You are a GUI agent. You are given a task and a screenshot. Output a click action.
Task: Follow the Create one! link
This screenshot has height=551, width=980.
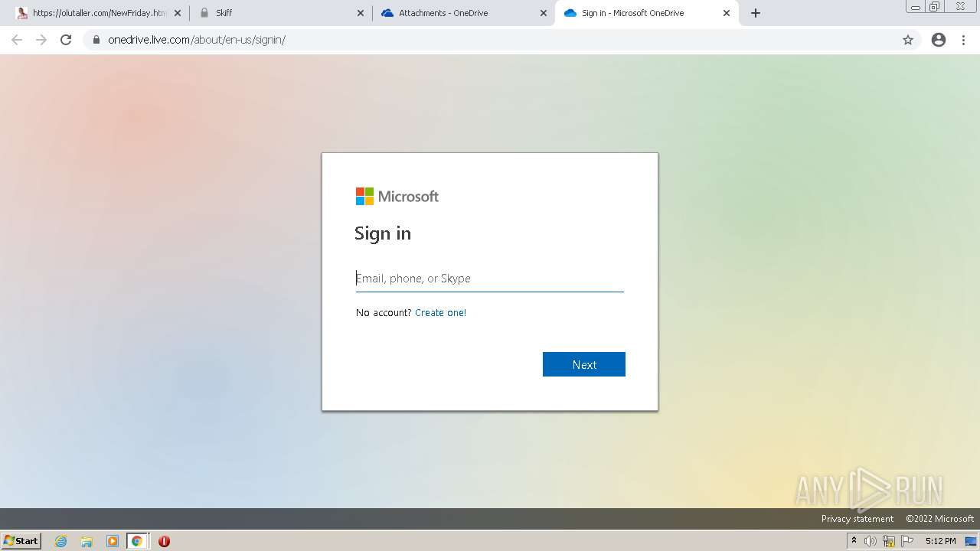coord(440,312)
